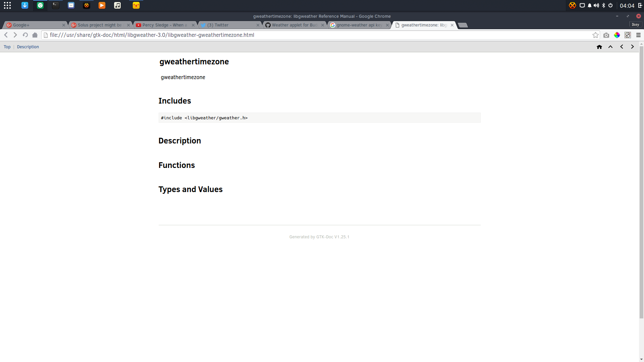Click the doc Up navigation arrow
The width and height of the screenshot is (644, 362).
[x=610, y=47]
